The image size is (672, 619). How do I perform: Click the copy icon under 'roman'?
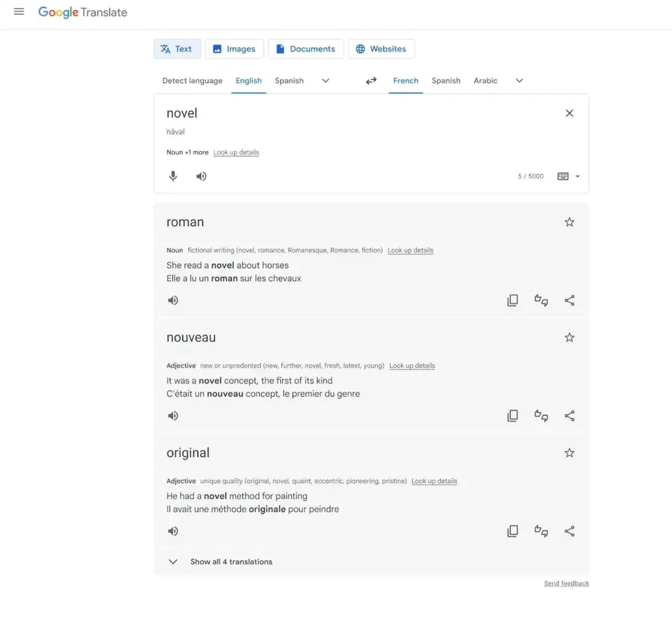pos(512,300)
